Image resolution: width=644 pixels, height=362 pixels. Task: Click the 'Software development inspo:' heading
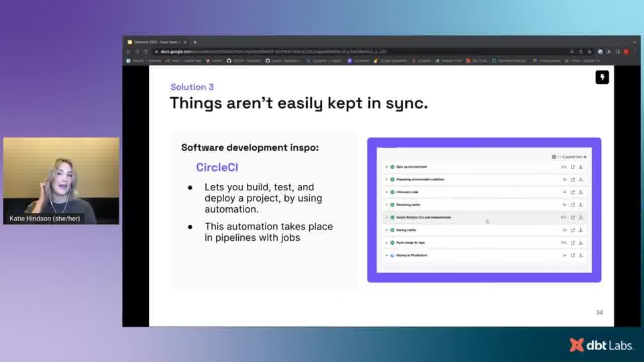(250, 147)
